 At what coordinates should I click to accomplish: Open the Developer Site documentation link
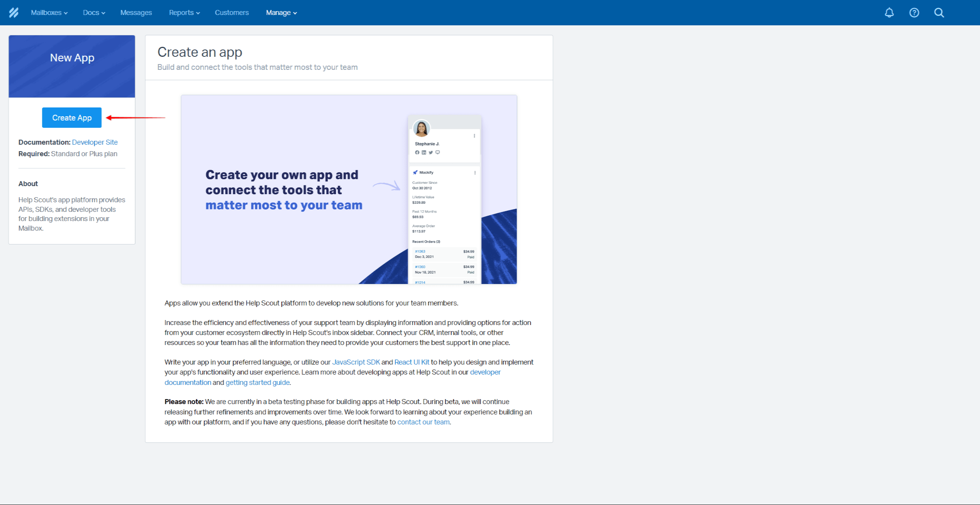(95, 142)
